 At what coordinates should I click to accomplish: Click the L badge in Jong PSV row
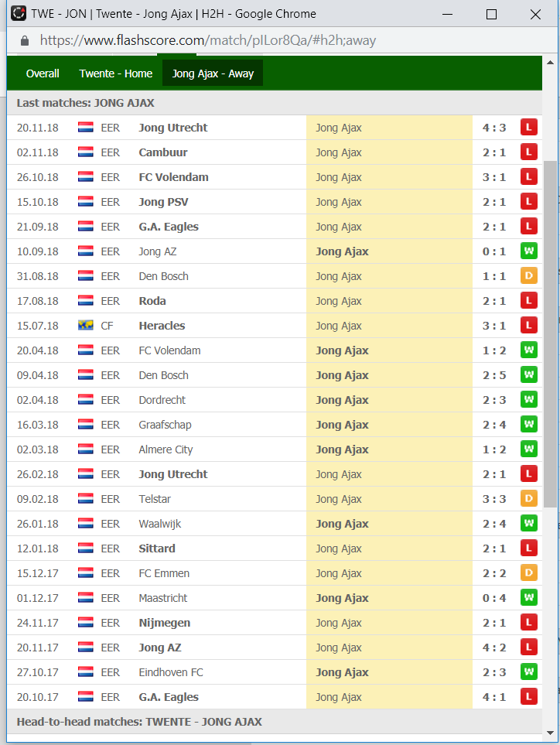(x=528, y=201)
